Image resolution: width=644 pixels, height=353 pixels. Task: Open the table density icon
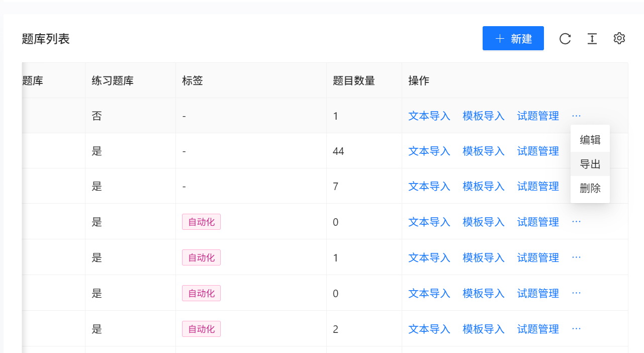tap(592, 39)
